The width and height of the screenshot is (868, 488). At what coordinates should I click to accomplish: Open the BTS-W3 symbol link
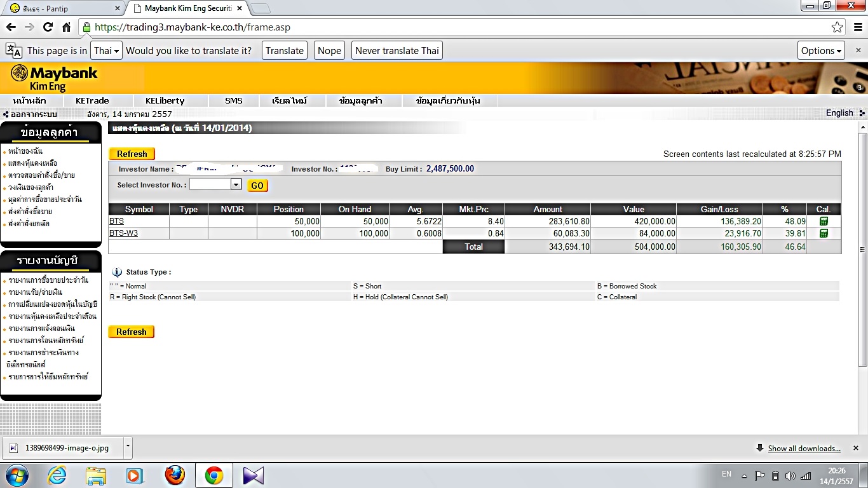[123, 233]
